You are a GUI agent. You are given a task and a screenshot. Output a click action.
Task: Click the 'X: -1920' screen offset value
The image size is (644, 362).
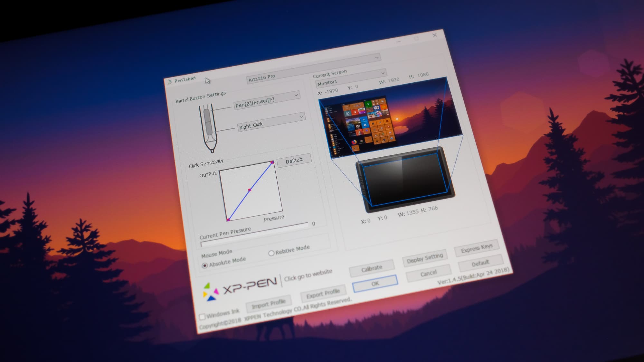[x=328, y=92]
